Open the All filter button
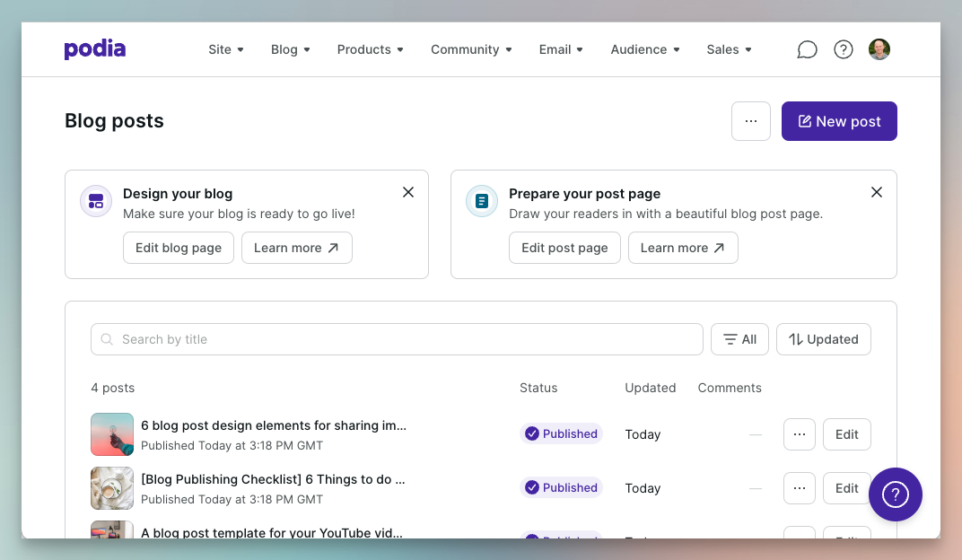 (x=740, y=339)
